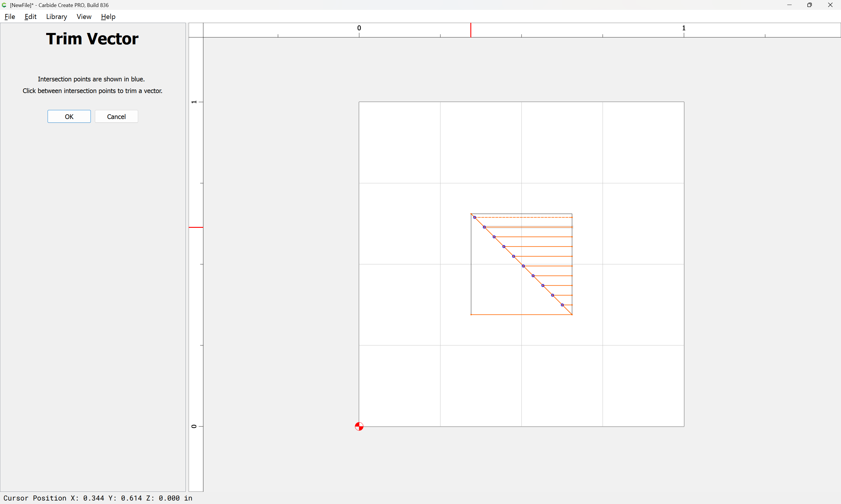Open the Library menu
Screen dimensions: 841x504
coord(56,17)
